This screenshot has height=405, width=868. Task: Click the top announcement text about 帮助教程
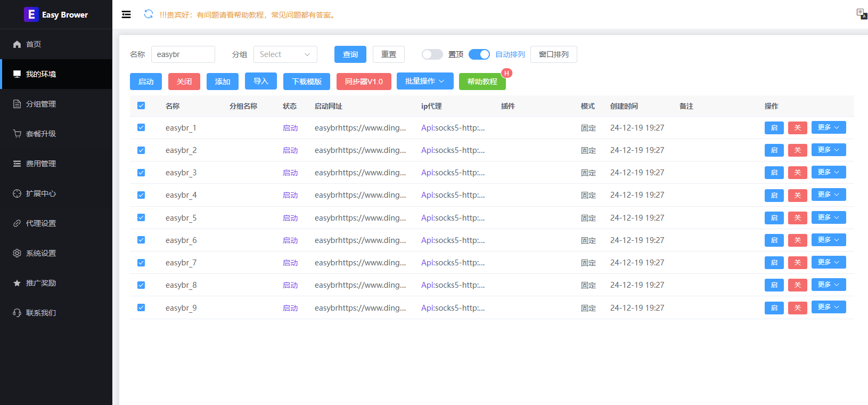pyautogui.click(x=248, y=15)
